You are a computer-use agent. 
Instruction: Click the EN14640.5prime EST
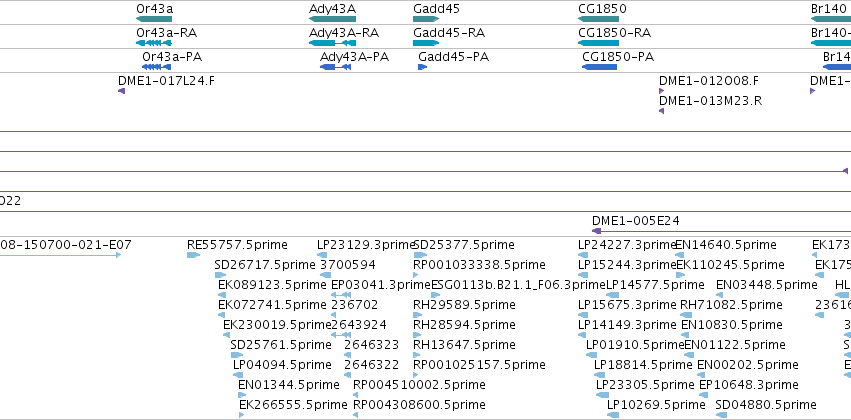click(679, 255)
